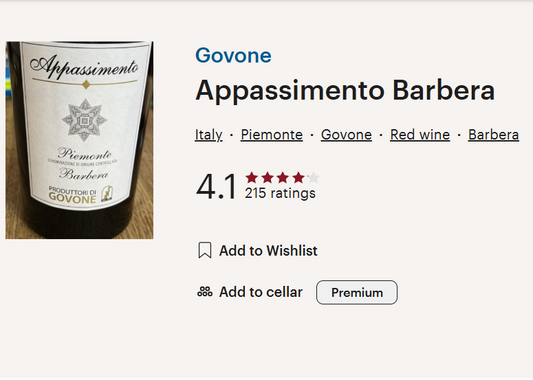The width and height of the screenshot is (533, 380).
Task: Click the Add to cellar label
Action: click(x=261, y=292)
